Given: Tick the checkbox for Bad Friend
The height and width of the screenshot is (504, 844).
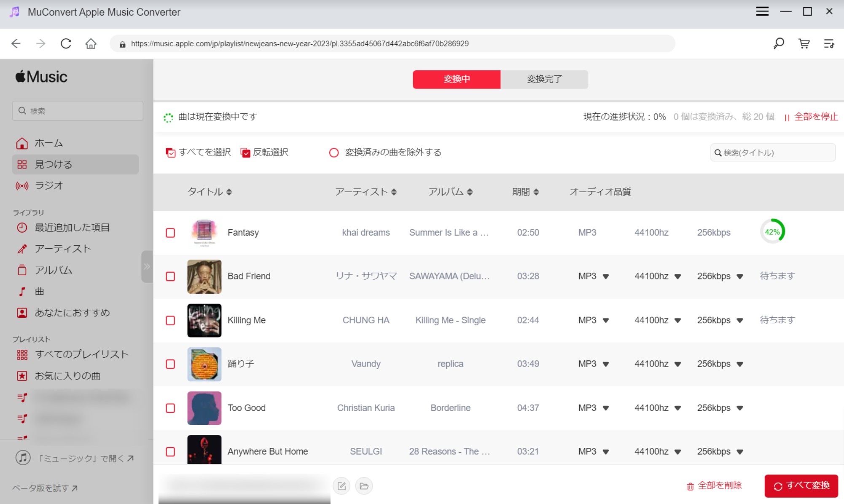Looking at the screenshot, I should [x=170, y=276].
